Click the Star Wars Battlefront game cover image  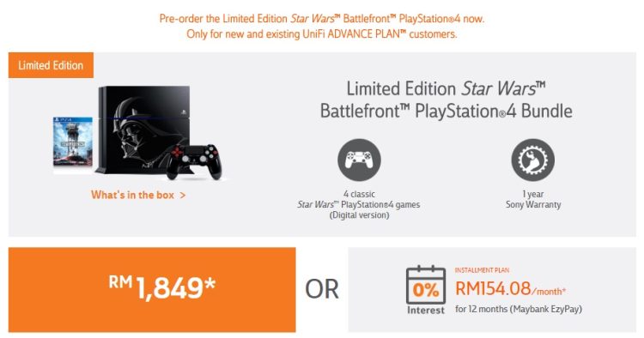tap(73, 142)
